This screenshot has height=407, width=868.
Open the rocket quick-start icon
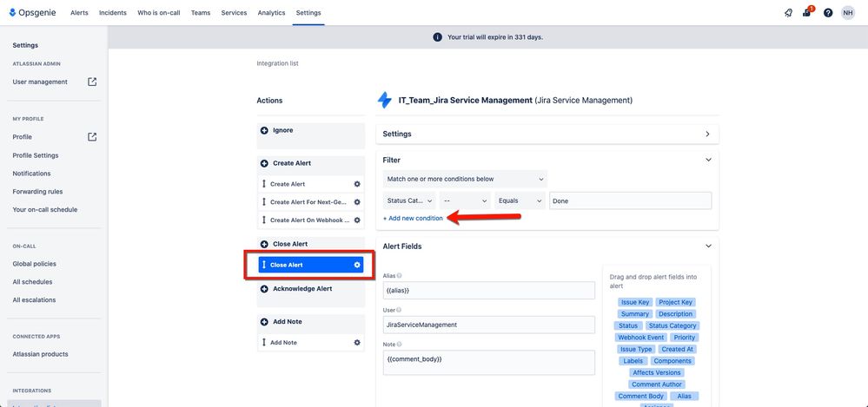pyautogui.click(x=788, y=13)
